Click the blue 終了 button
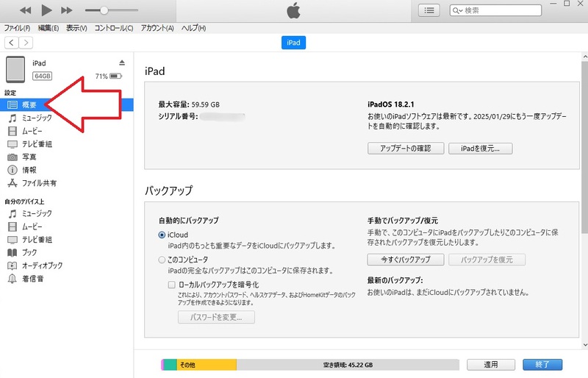 (542, 365)
